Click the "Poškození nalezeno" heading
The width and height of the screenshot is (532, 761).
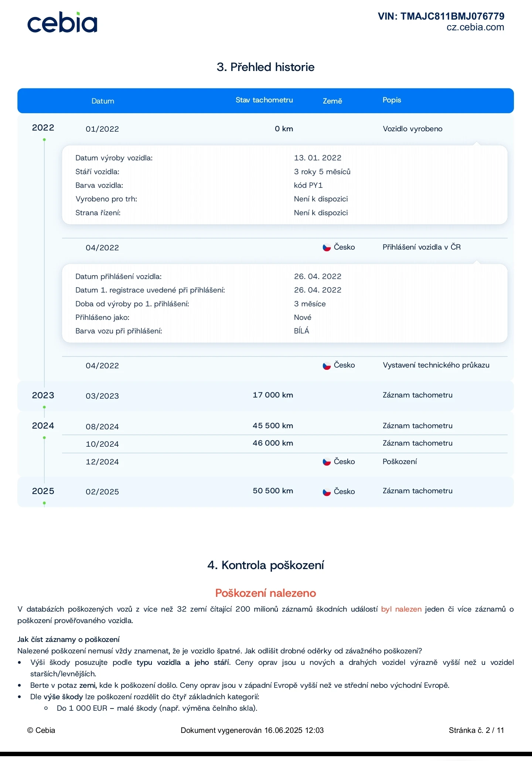coord(266,593)
